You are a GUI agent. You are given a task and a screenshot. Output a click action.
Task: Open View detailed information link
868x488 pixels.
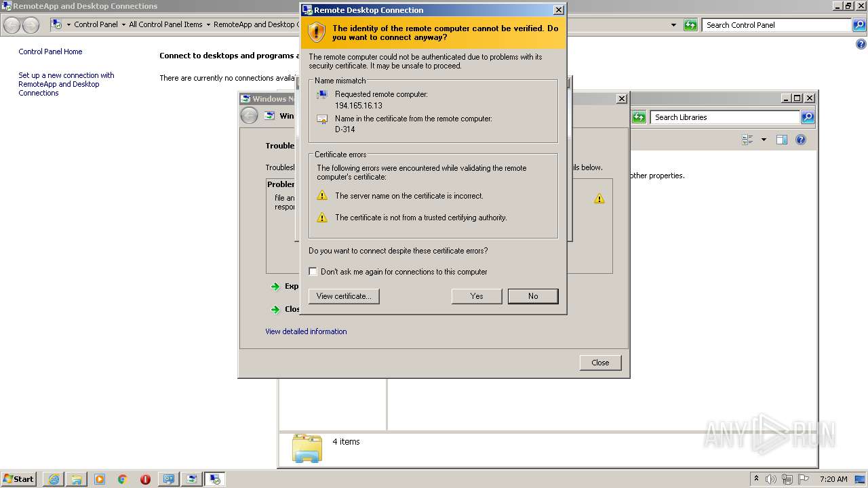coord(306,331)
